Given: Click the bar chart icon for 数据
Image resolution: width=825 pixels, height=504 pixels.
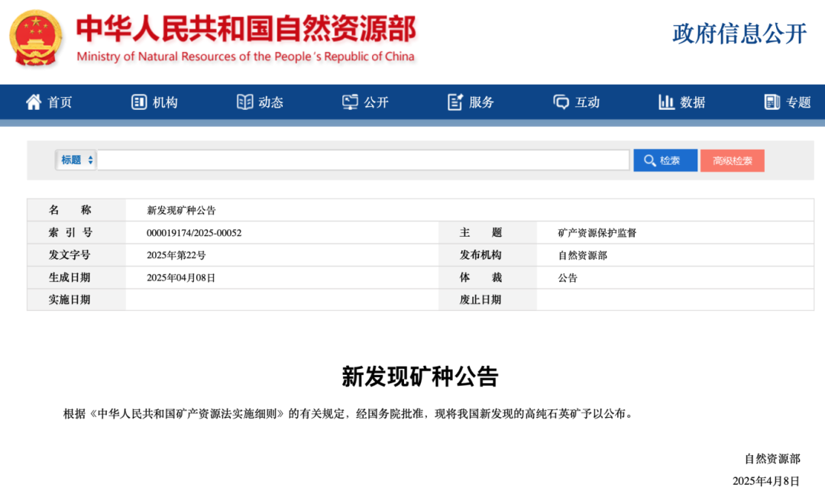Looking at the screenshot, I should point(666,102).
